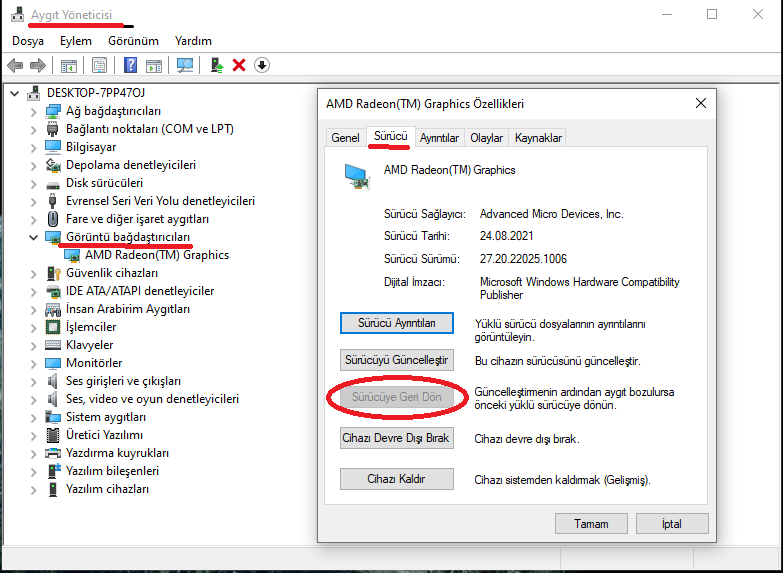The height and width of the screenshot is (573, 783).
Task: Expand Bağlantı noktaları (COM ve LPT) chevron
Action: click(33, 130)
